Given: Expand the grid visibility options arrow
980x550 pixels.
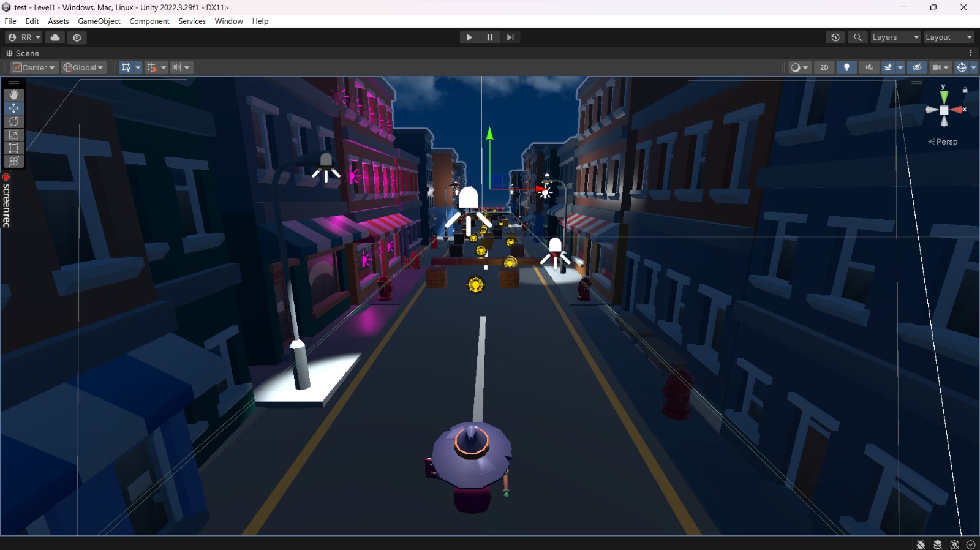Looking at the screenshot, I should [x=138, y=67].
